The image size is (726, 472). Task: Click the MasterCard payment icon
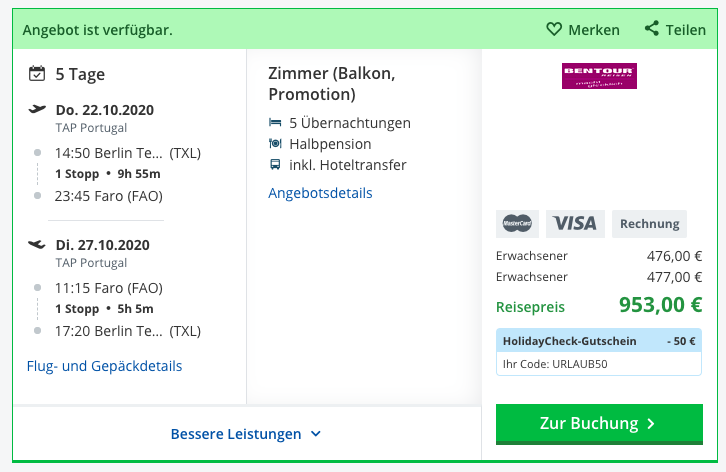(x=517, y=224)
